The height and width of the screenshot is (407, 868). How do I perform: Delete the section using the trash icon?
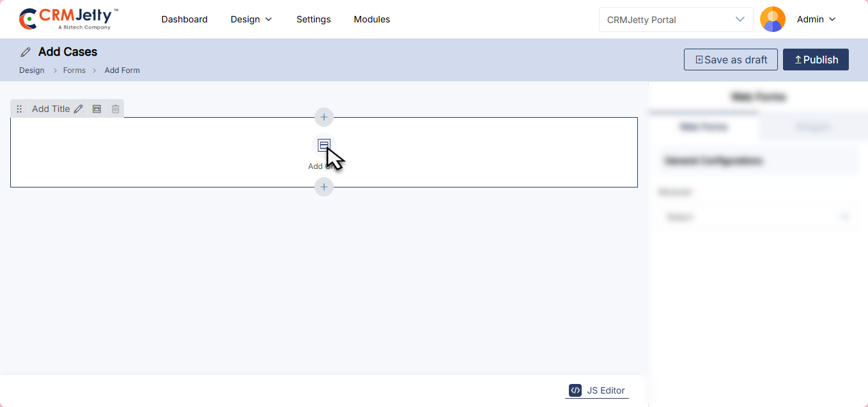coord(116,109)
